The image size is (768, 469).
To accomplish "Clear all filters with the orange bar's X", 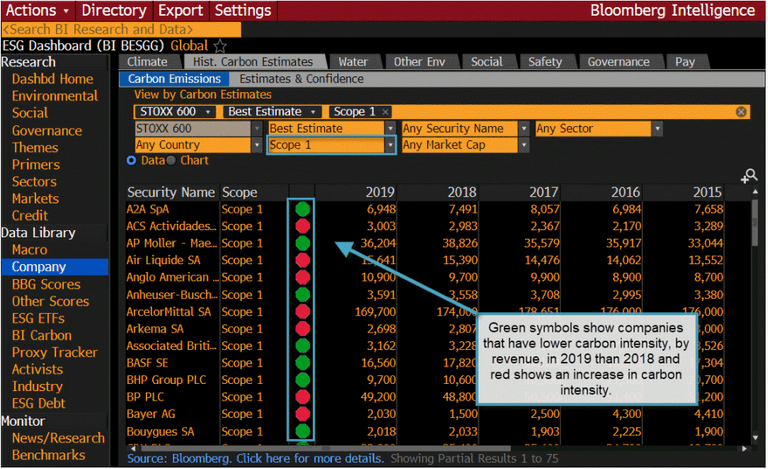I will pyautogui.click(x=741, y=112).
